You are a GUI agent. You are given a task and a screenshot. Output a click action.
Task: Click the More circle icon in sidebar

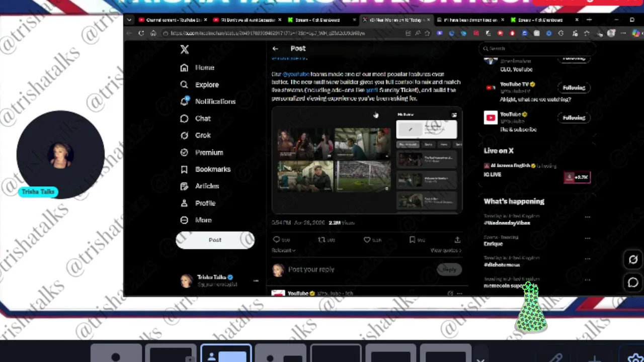(184, 220)
